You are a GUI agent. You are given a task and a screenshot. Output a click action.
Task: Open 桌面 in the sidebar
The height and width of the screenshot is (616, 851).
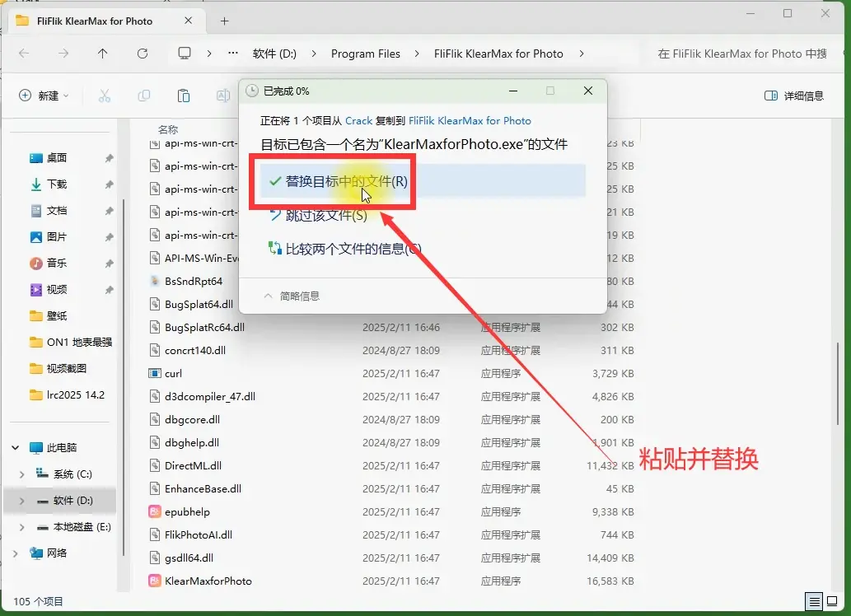(x=57, y=158)
